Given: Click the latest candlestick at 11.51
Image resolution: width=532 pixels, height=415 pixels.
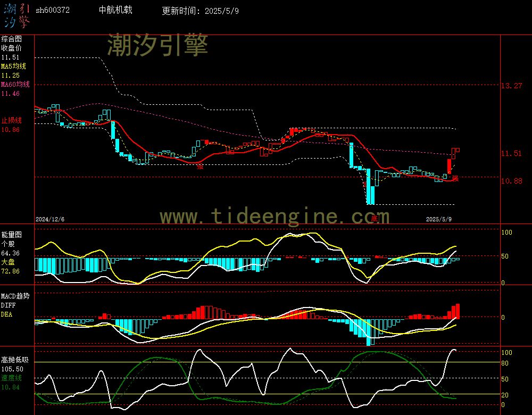Looking at the screenshot, I should [x=458, y=150].
